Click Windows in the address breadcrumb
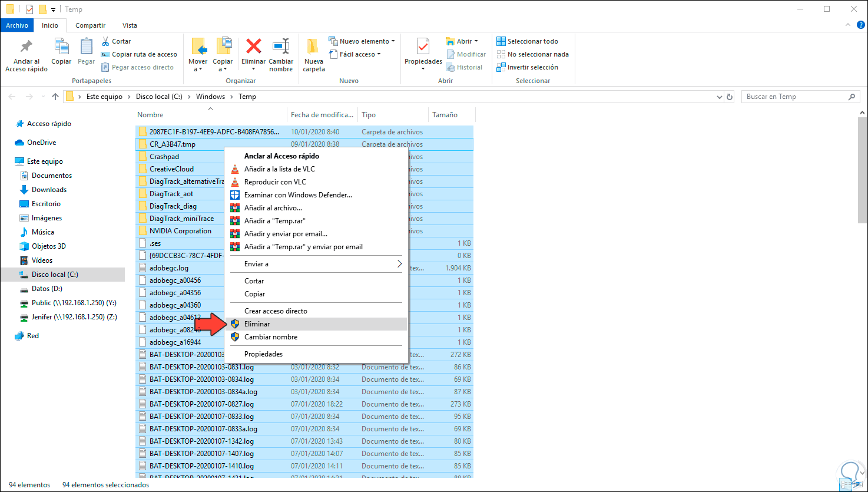This screenshot has width=868, height=492. pos(210,97)
